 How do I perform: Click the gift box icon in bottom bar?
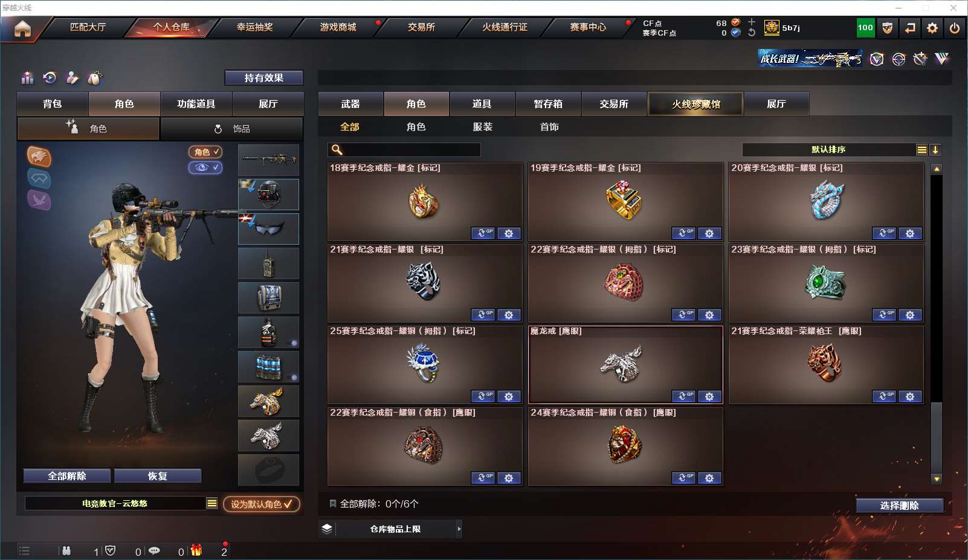[x=196, y=550]
